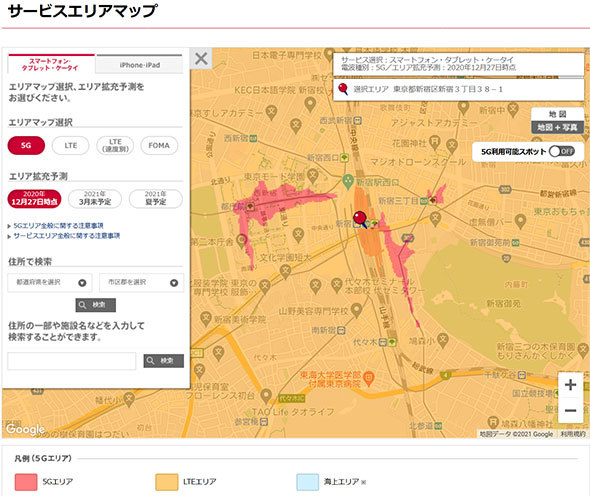590x496 pixels.
Task: Click the 鳩森八幡神社 map marker
Action: (x=493, y=422)
